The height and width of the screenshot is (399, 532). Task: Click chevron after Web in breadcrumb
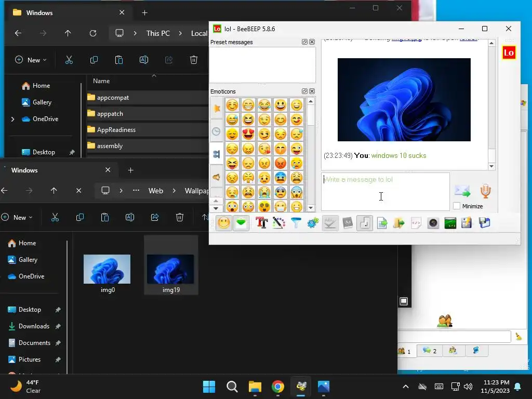174,191
